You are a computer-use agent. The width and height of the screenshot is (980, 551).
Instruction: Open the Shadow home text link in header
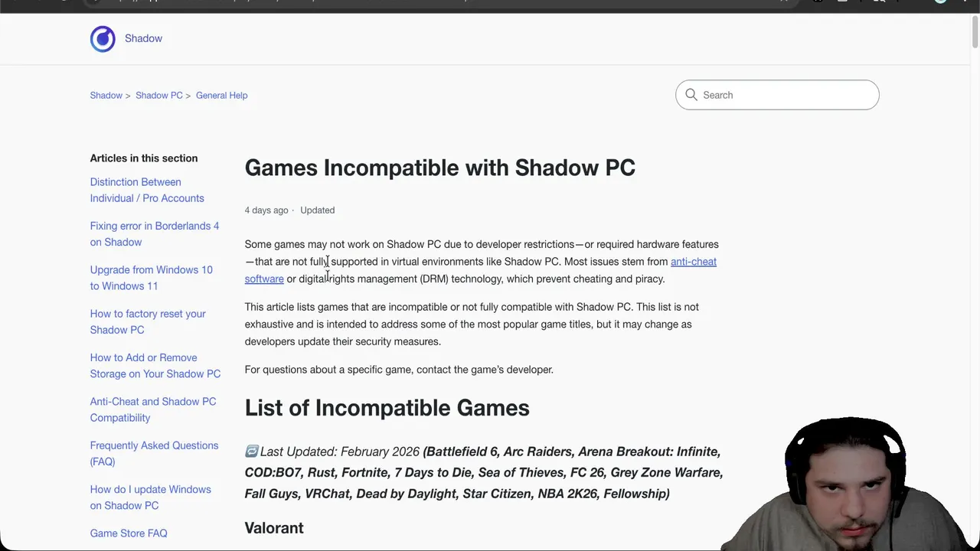(x=143, y=38)
